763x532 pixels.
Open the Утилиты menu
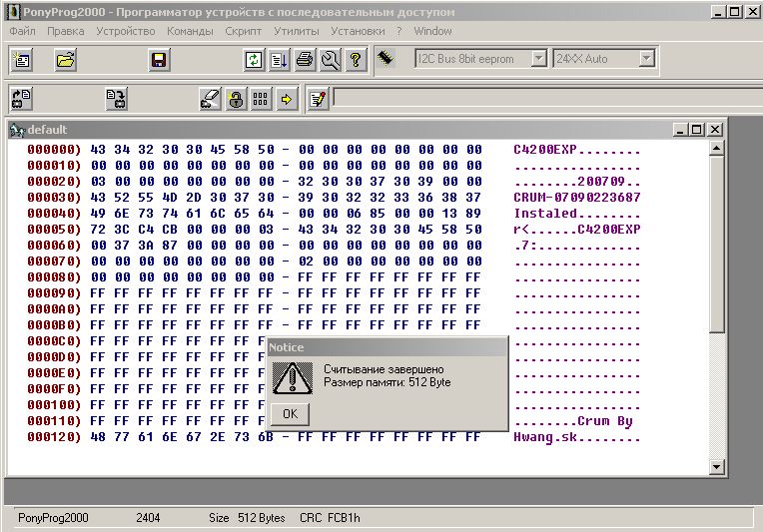pyautogui.click(x=296, y=31)
